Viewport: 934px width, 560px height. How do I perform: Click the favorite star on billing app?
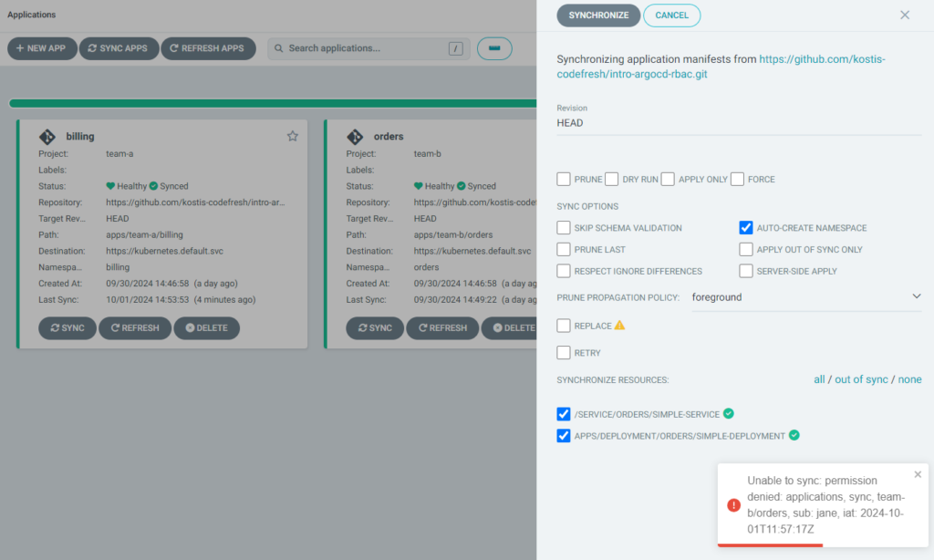click(x=293, y=136)
